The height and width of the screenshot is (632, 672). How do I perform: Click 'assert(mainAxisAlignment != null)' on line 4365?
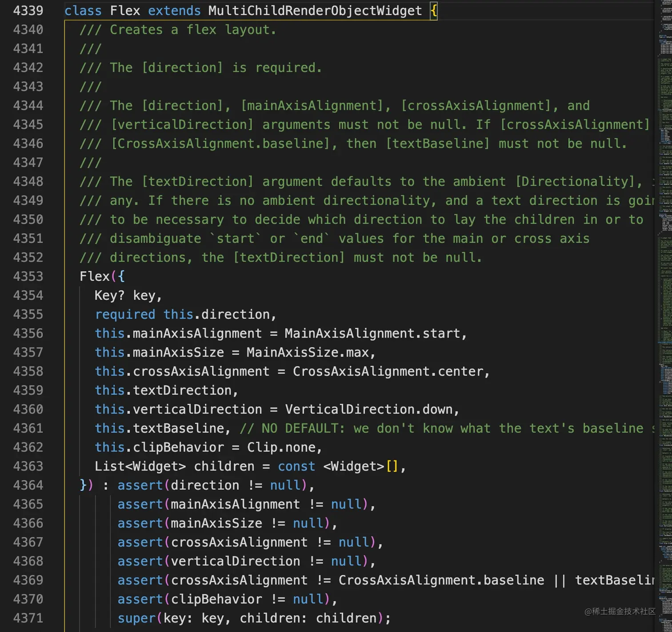click(x=243, y=504)
